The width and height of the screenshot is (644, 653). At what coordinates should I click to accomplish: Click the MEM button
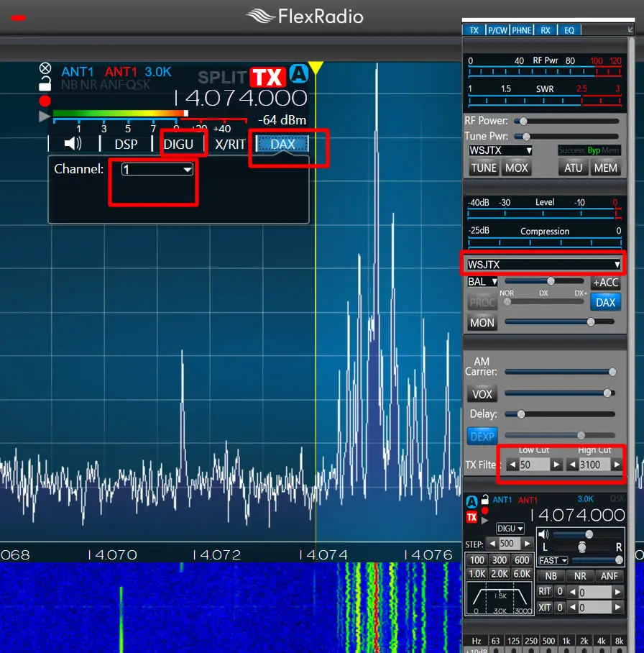[606, 168]
